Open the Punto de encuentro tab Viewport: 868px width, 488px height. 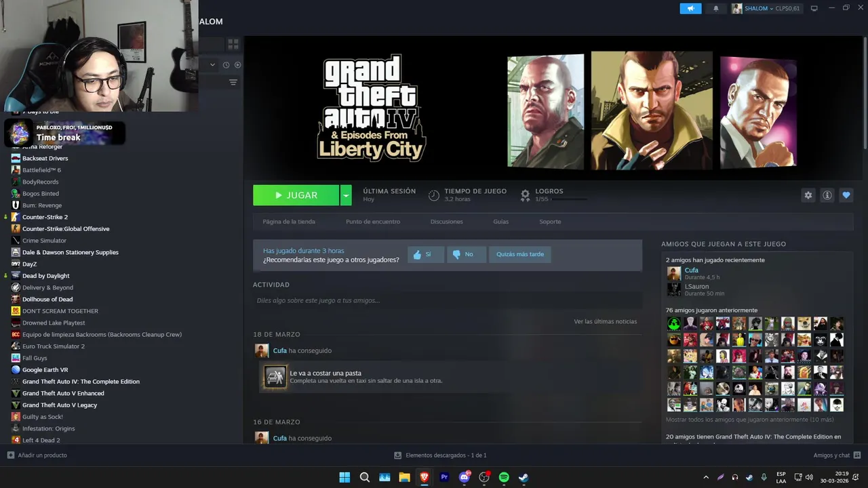point(373,222)
